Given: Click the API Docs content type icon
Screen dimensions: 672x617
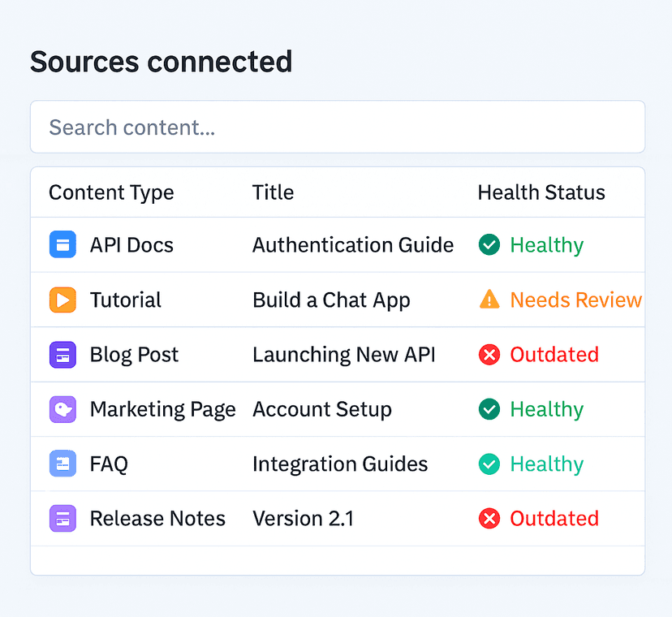Looking at the screenshot, I should point(62,244).
